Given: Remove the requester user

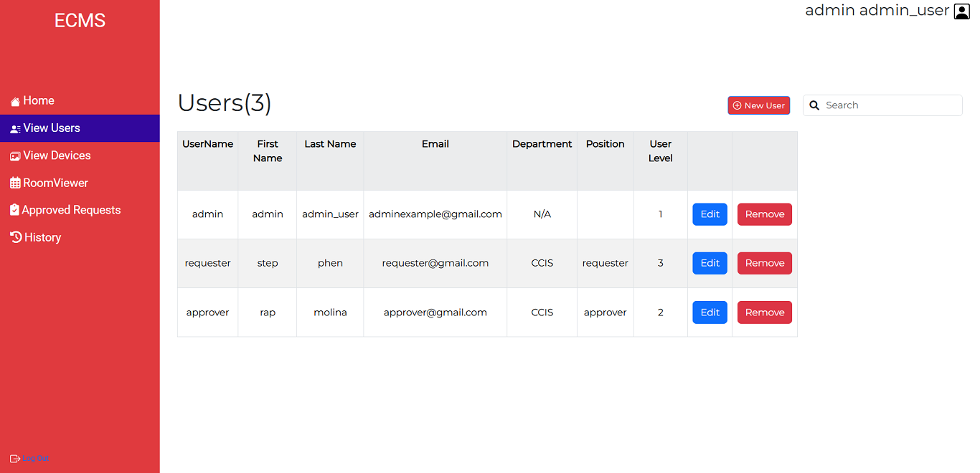Looking at the screenshot, I should [x=765, y=263].
